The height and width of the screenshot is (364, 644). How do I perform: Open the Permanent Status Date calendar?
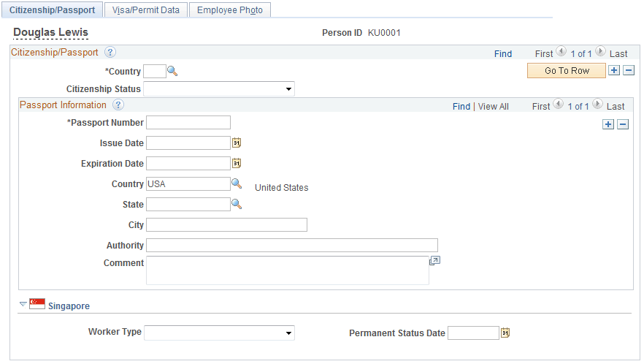[505, 333]
